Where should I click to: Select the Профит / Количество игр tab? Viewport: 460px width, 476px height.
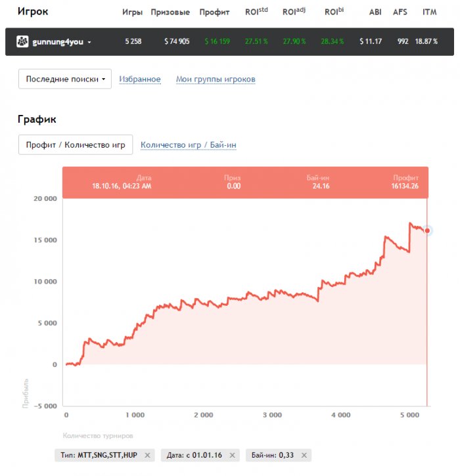click(76, 144)
